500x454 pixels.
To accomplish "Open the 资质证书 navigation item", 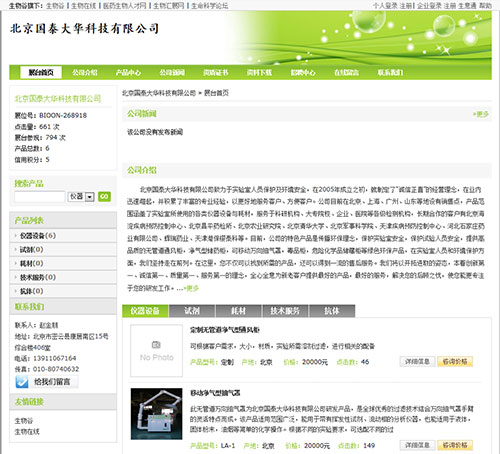I will (x=216, y=72).
